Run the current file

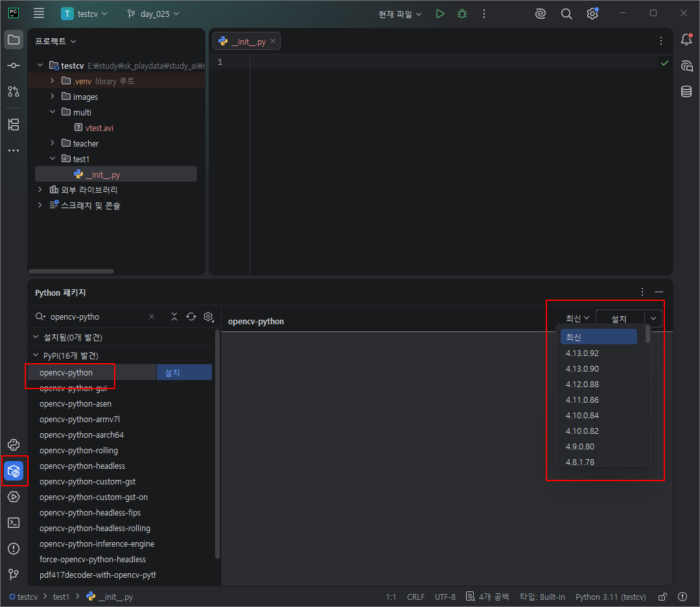point(440,14)
